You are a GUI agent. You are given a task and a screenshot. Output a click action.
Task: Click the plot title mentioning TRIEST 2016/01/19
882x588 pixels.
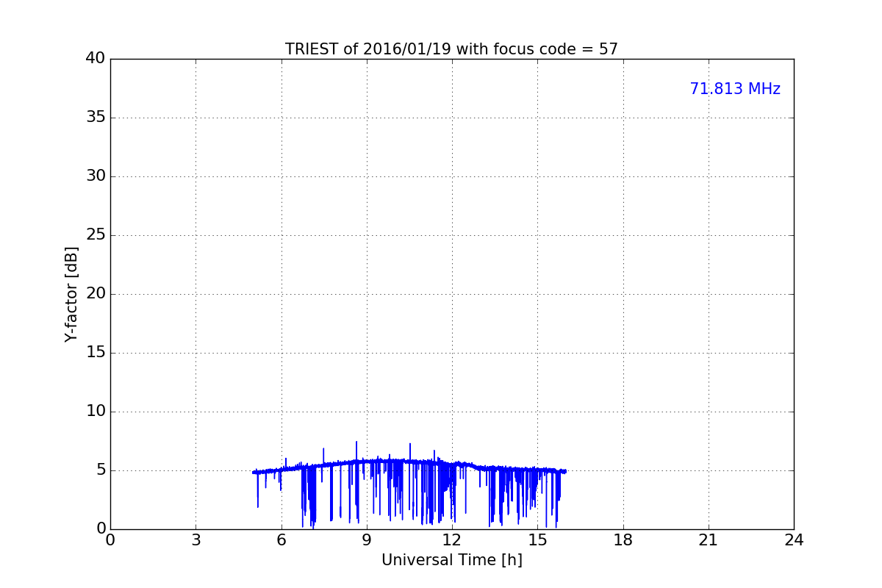(451, 49)
